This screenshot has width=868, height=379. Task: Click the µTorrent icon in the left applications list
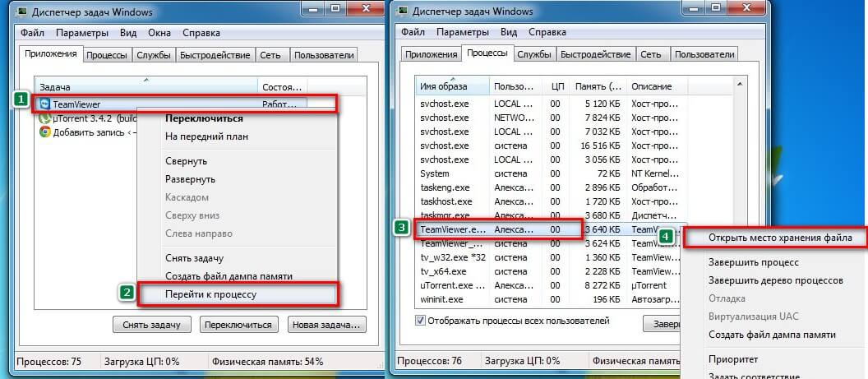(45, 118)
